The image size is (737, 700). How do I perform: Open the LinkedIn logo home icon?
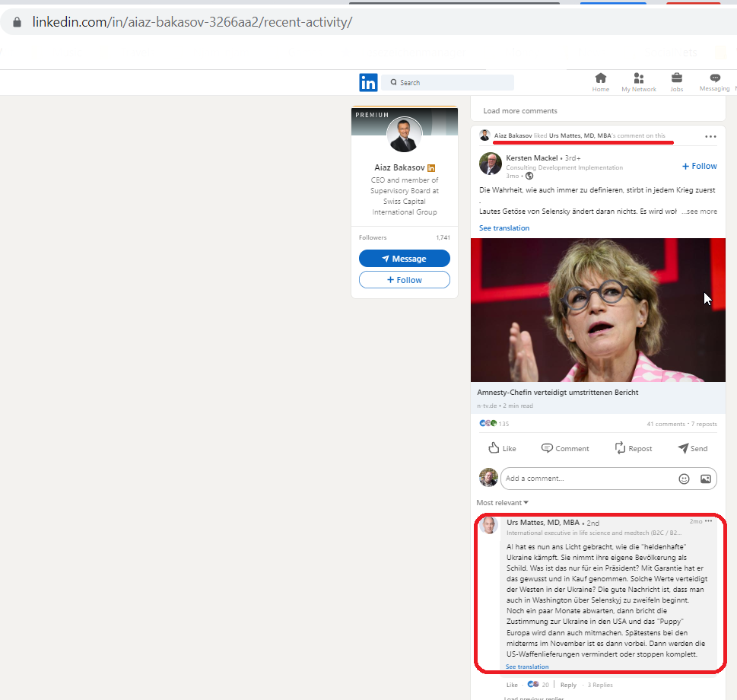368,83
